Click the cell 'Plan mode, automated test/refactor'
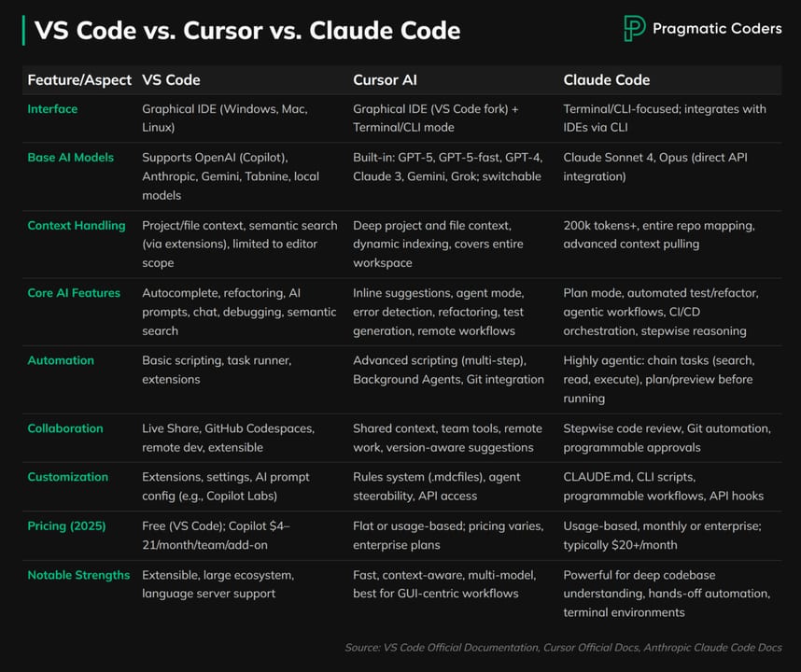 tap(661, 312)
